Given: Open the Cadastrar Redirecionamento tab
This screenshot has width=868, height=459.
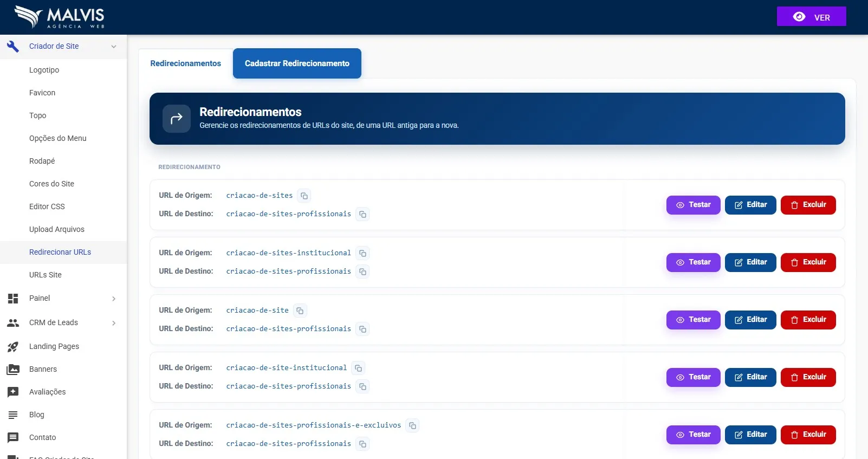Looking at the screenshot, I should 297,63.
